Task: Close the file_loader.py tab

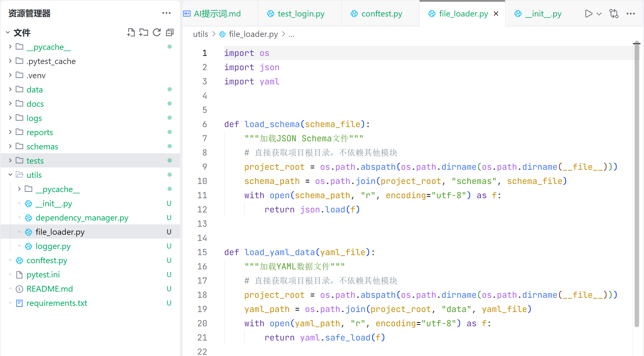Action: pyautogui.click(x=496, y=14)
